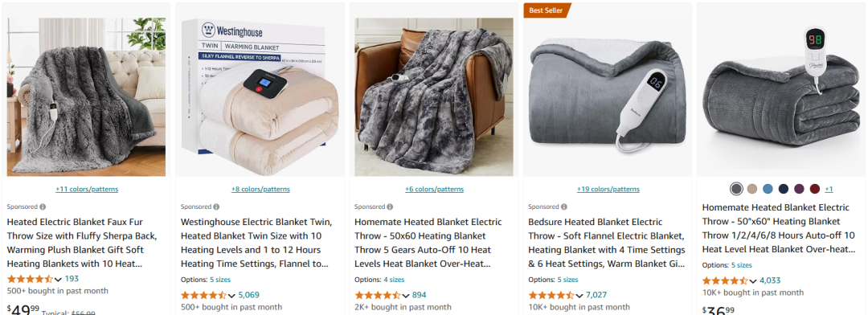The height and width of the screenshot is (315, 868).
Task: Expand rating breakdown chevron for Westinghouse blanket
Action: 231,296
